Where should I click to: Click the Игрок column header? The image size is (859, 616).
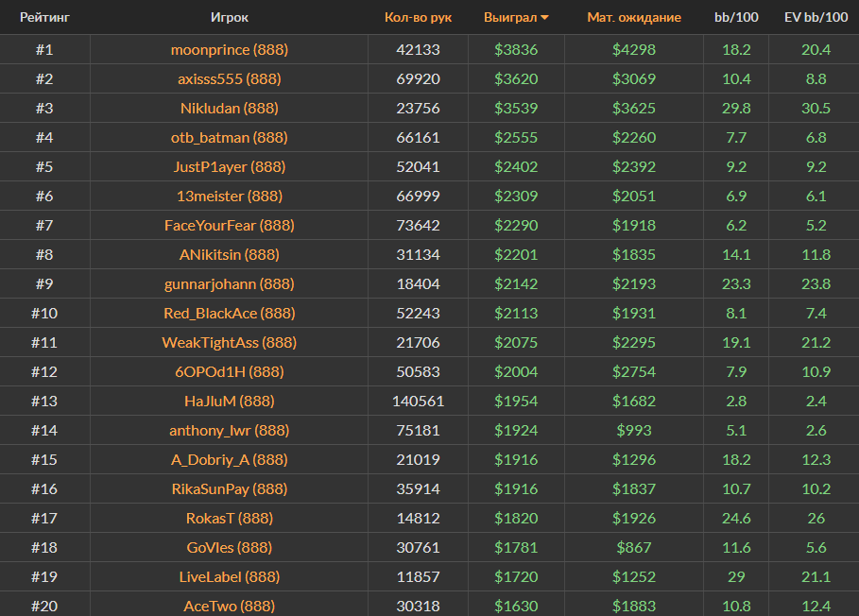(x=230, y=17)
